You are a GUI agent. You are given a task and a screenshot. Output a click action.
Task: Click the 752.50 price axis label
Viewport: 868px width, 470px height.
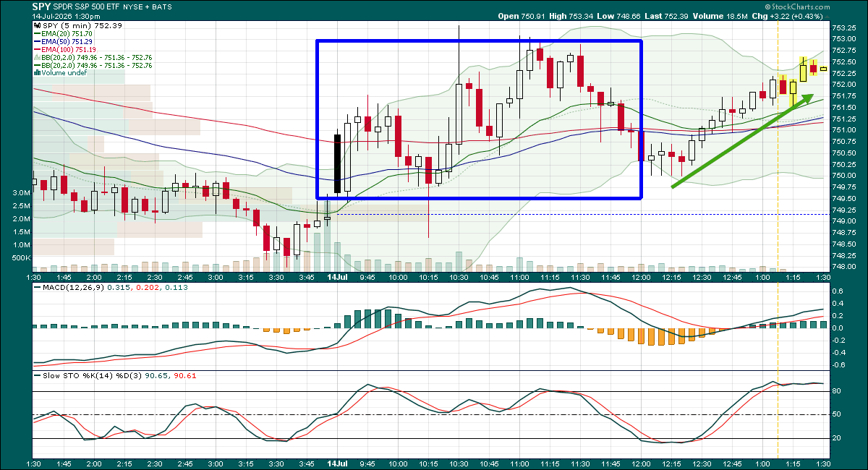pos(843,61)
